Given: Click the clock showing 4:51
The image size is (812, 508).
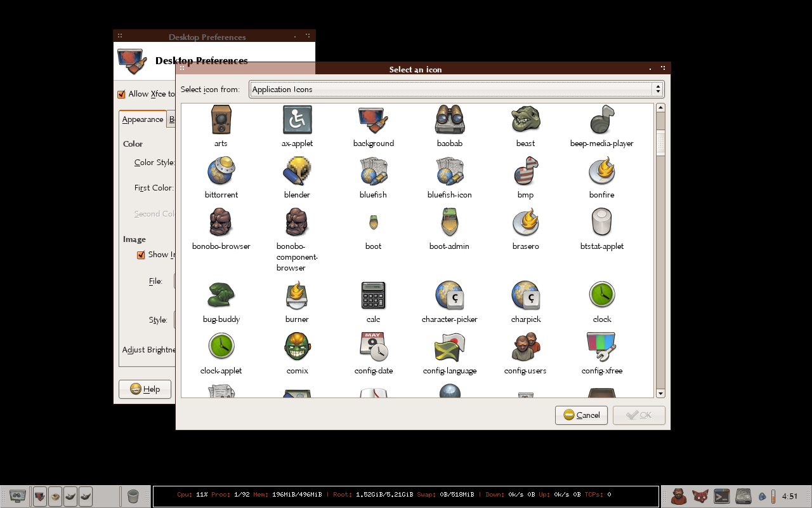Looking at the screenshot, I should point(790,497).
